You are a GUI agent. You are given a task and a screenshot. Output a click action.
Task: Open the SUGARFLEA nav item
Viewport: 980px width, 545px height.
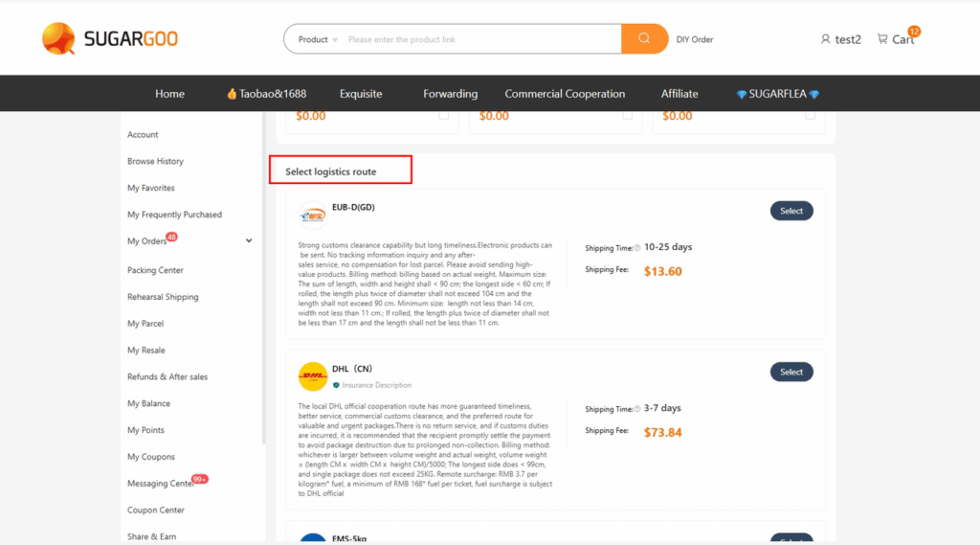[777, 94]
